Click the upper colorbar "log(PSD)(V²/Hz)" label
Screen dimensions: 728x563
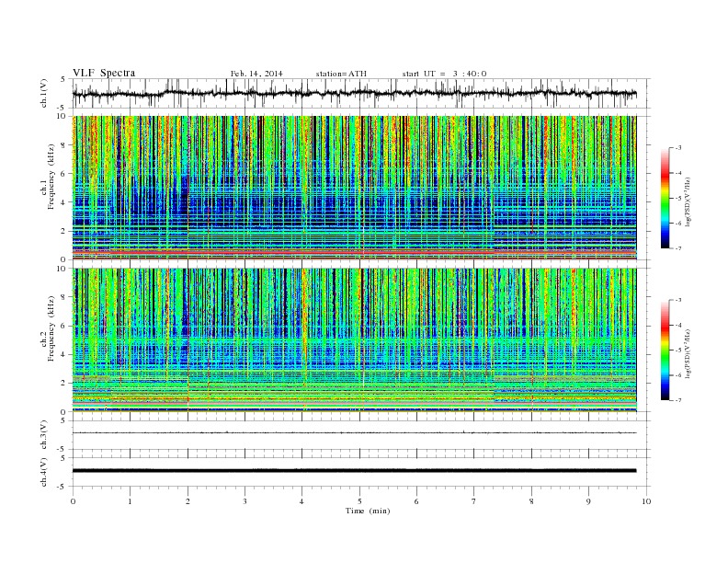[x=688, y=201]
